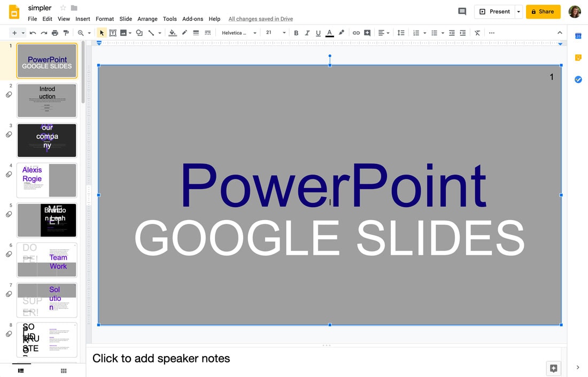Image resolution: width=588 pixels, height=377 pixels.
Task: Show more toolbar options via three dots
Action: pyautogui.click(x=492, y=33)
